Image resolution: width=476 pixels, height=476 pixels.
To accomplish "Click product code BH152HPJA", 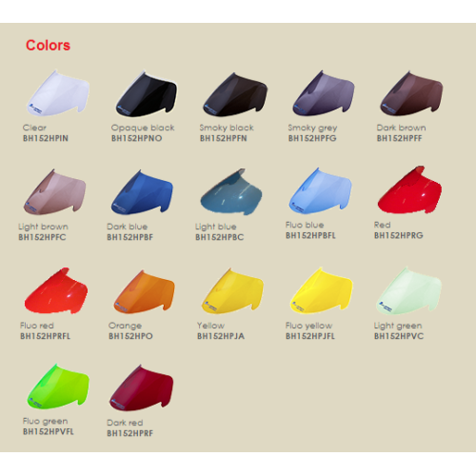I will [x=221, y=336].
